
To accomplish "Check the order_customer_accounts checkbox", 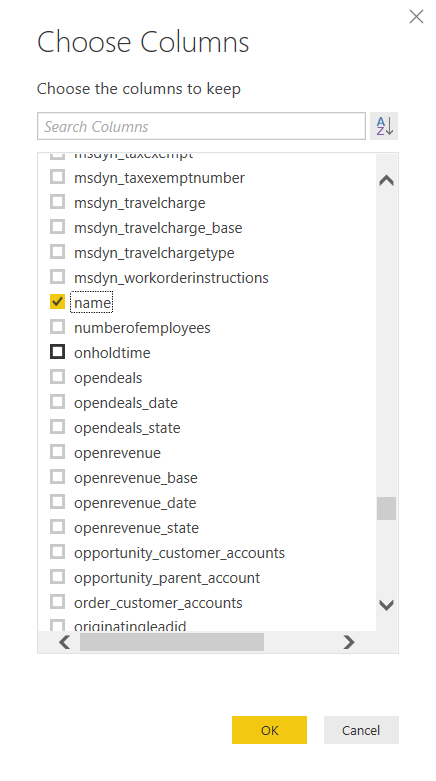I will point(58,602).
